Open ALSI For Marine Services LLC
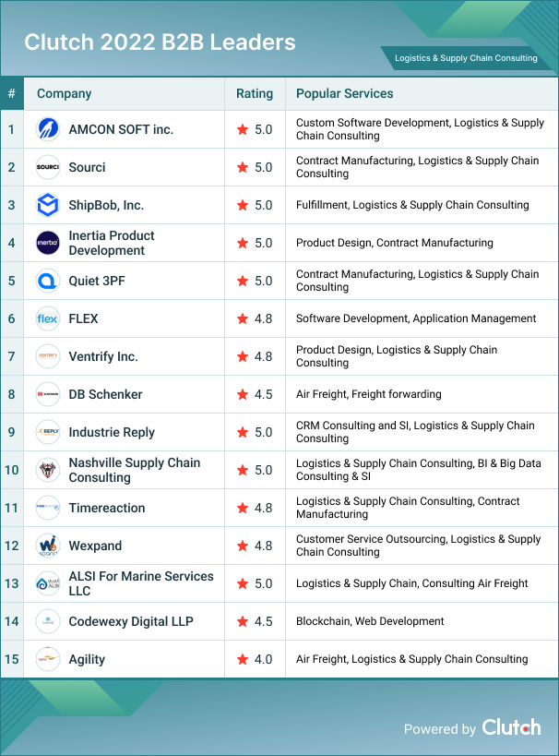Image resolution: width=559 pixels, height=756 pixels. (x=140, y=583)
